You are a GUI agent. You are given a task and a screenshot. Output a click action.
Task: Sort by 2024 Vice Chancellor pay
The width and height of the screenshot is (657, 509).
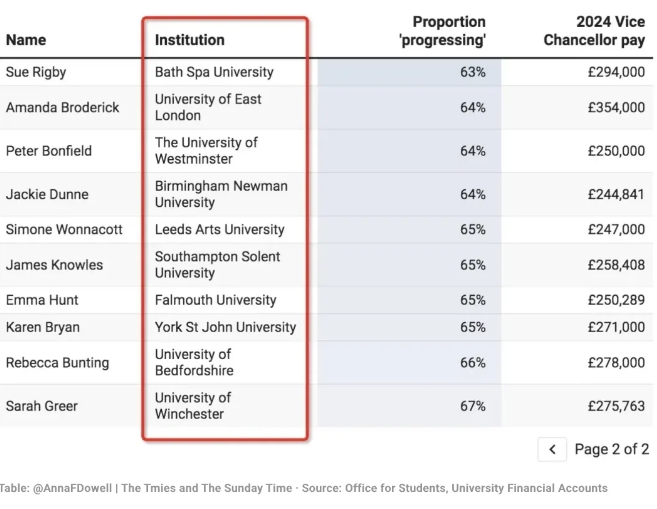(x=594, y=31)
